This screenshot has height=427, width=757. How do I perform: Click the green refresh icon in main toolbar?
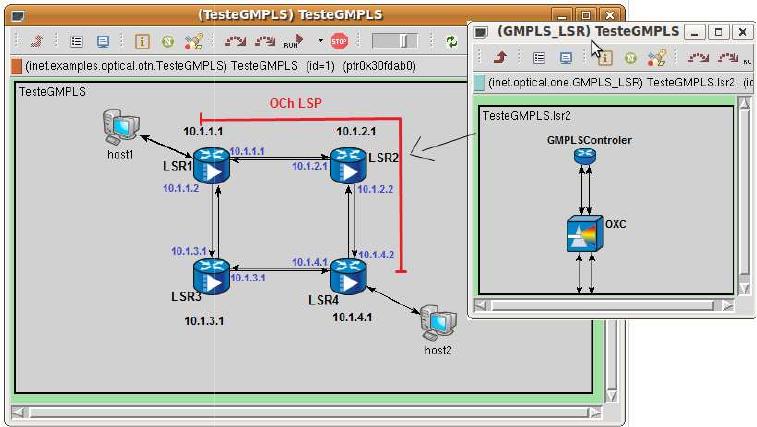(x=452, y=42)
